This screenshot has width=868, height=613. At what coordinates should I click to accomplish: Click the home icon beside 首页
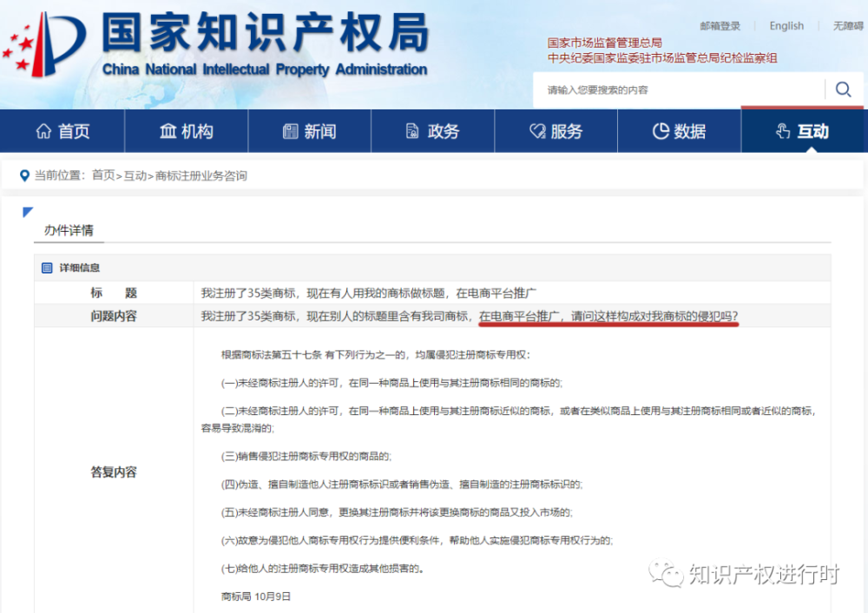(x=43, y=131)
